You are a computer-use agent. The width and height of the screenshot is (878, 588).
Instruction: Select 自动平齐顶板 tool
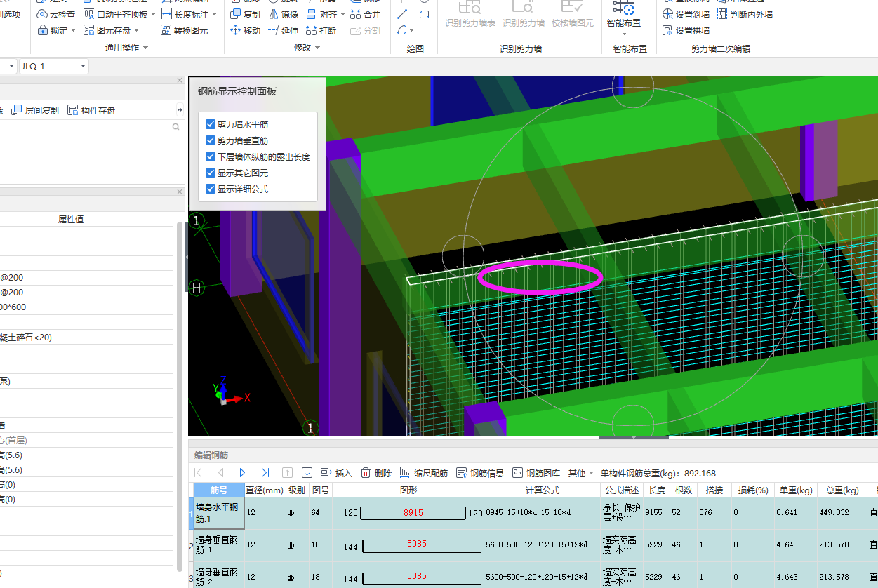point(116,14)
